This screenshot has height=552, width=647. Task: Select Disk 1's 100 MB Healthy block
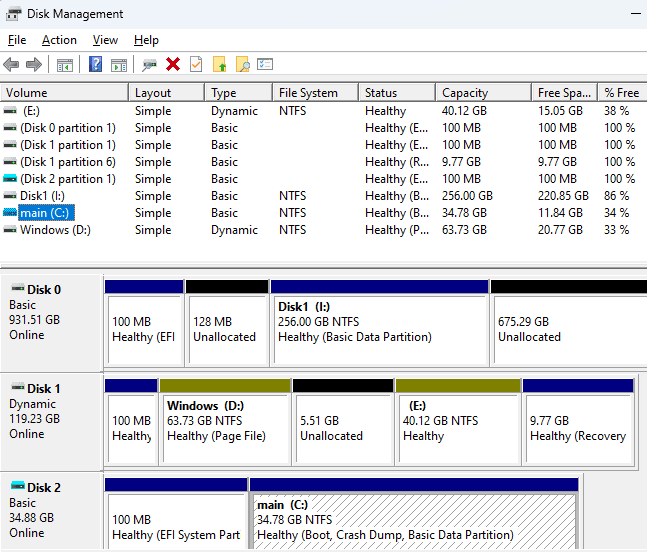pyautogui.click(x=131, y=422)
